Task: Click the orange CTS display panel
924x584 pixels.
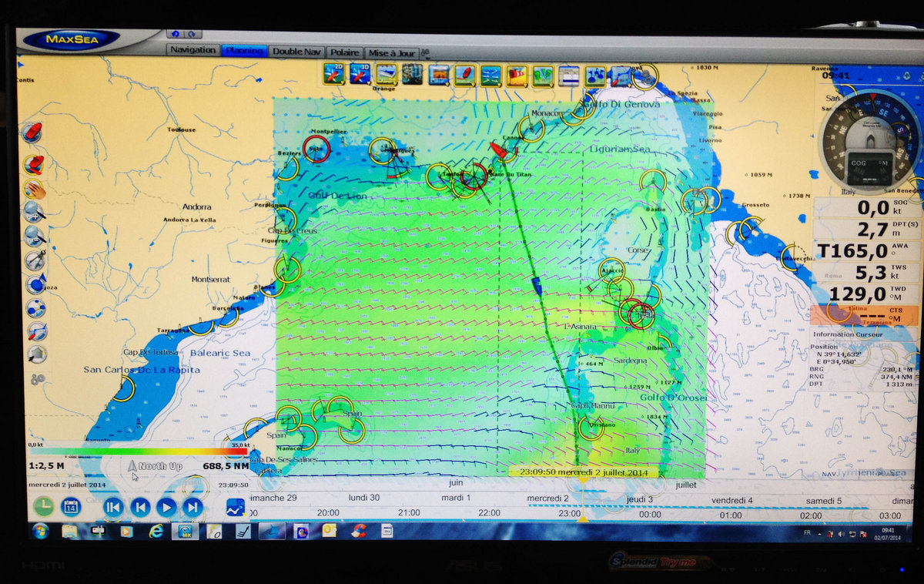Action: click(x=864, y=315)
